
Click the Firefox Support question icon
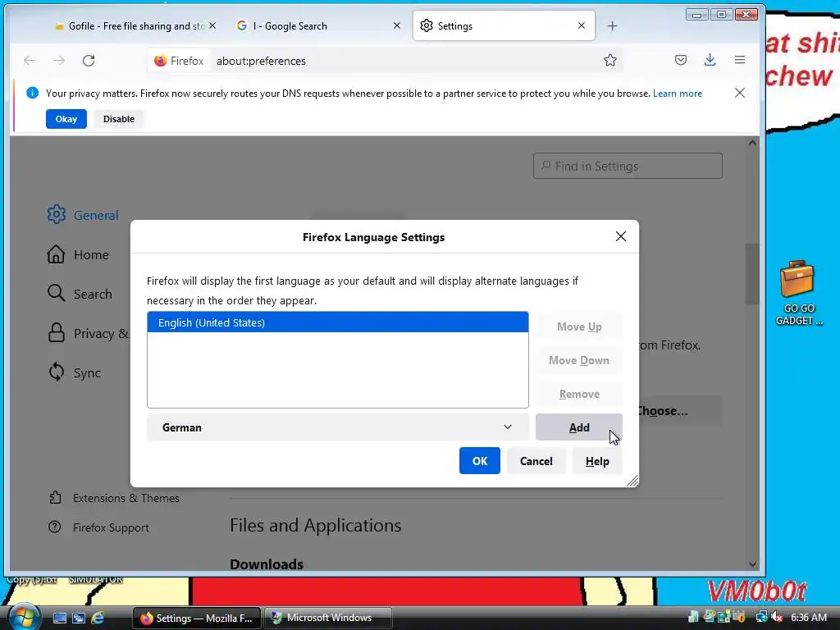click(x=55, y=527)
